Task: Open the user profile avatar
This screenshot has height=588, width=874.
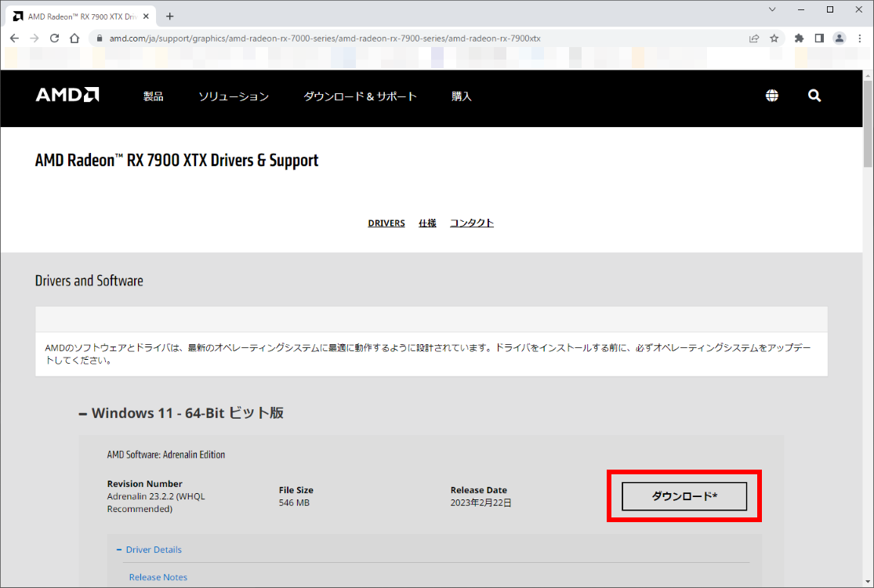Action: pos(840,38)
